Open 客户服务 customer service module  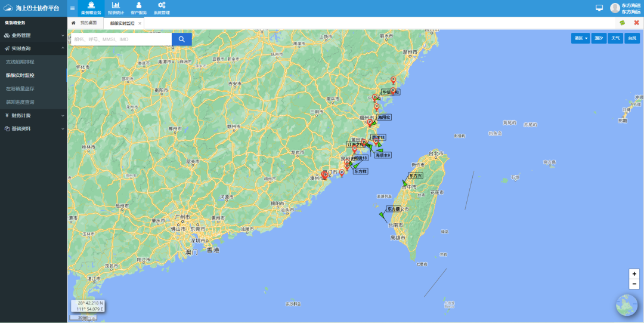[138, 8]
